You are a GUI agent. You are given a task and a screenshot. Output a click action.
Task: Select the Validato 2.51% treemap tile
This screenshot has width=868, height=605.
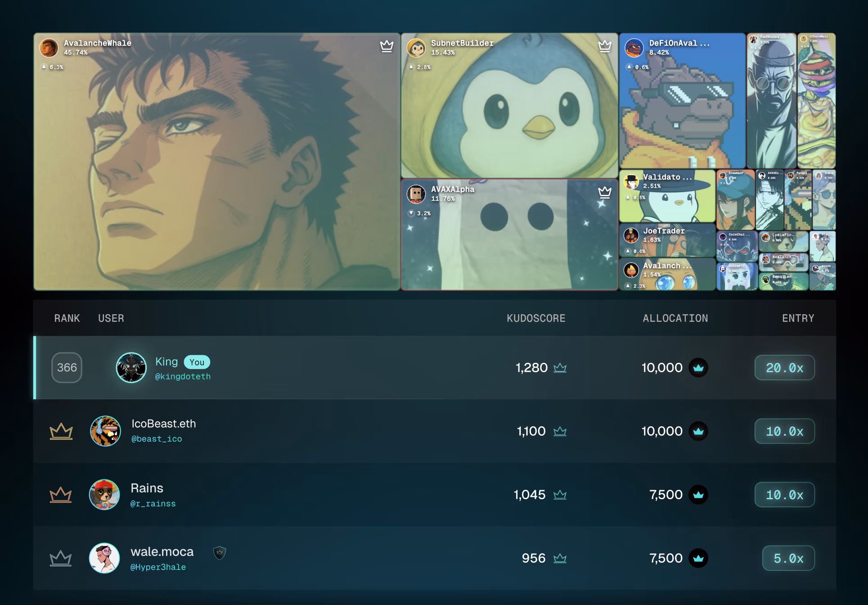tap(667, 196)
